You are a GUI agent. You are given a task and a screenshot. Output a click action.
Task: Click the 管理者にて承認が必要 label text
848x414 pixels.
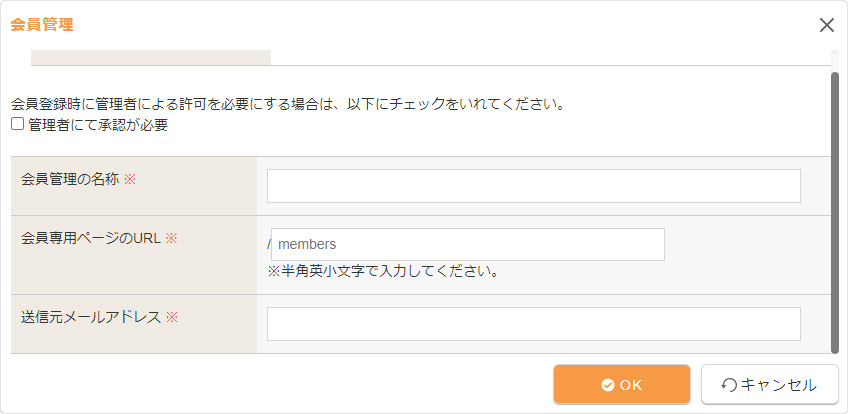point(98,125)
